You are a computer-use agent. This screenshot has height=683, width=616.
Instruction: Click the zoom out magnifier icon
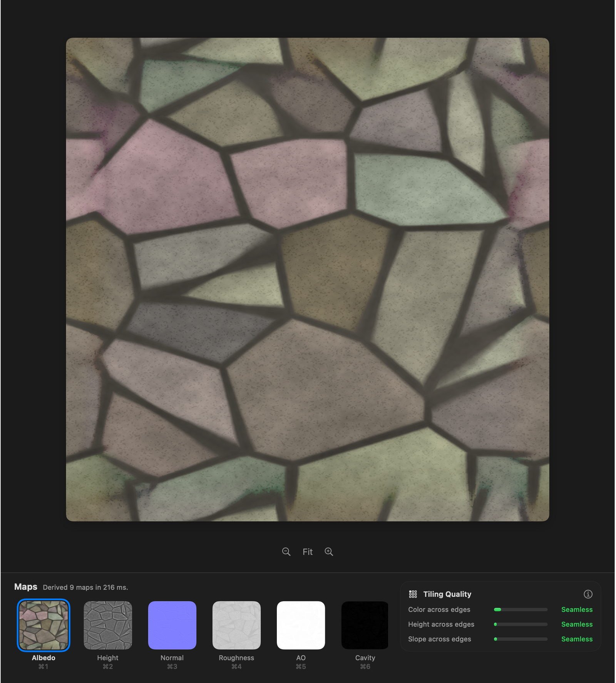click(286, 552)
